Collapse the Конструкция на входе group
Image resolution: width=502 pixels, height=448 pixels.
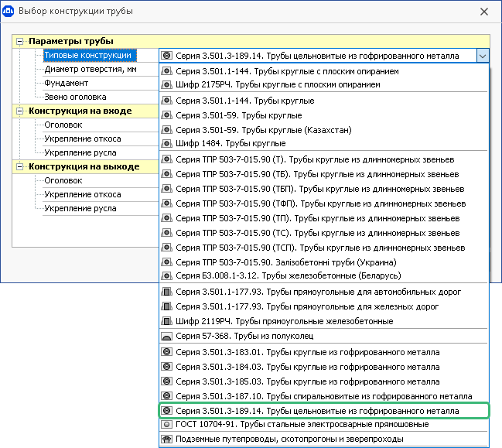[x=20, y=111]
